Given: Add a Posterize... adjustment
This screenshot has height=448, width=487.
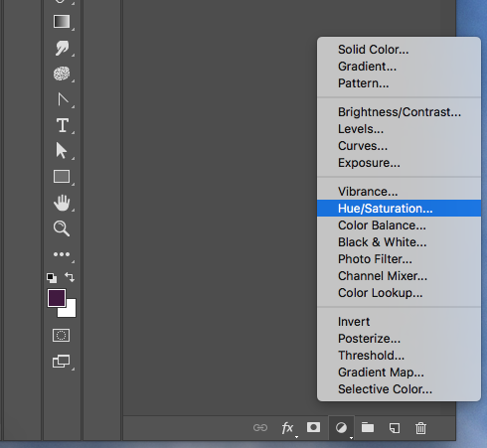Looking at the screenshot, I should point(399,339).
